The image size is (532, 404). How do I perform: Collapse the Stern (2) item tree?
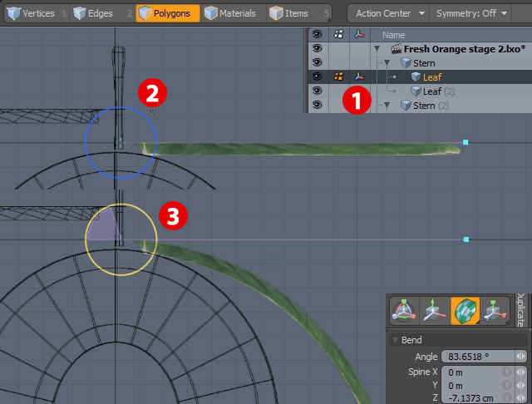pyautogui.click(x=387, y=106)
